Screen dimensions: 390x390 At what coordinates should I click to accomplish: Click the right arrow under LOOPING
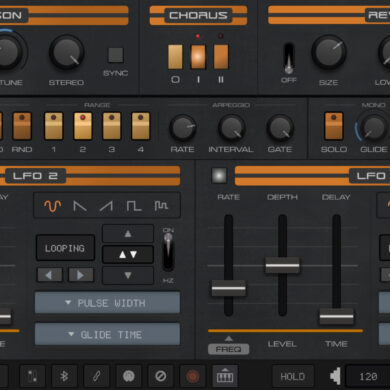click(x=81, y=275)
